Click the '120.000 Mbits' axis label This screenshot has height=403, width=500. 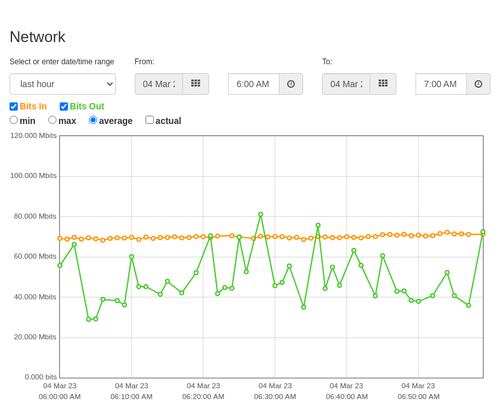pos(33,135)
